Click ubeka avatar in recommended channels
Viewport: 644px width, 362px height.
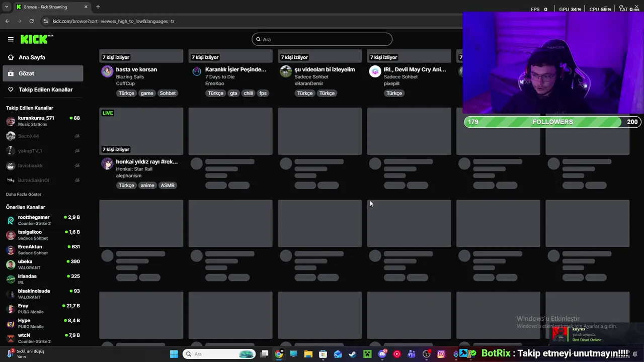(x=11, y=264)
